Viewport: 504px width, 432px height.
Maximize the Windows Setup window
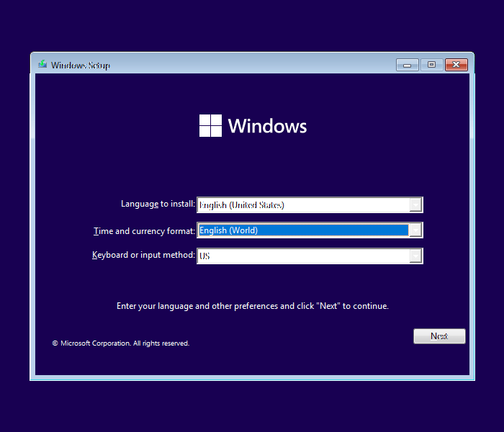[431, 65]
